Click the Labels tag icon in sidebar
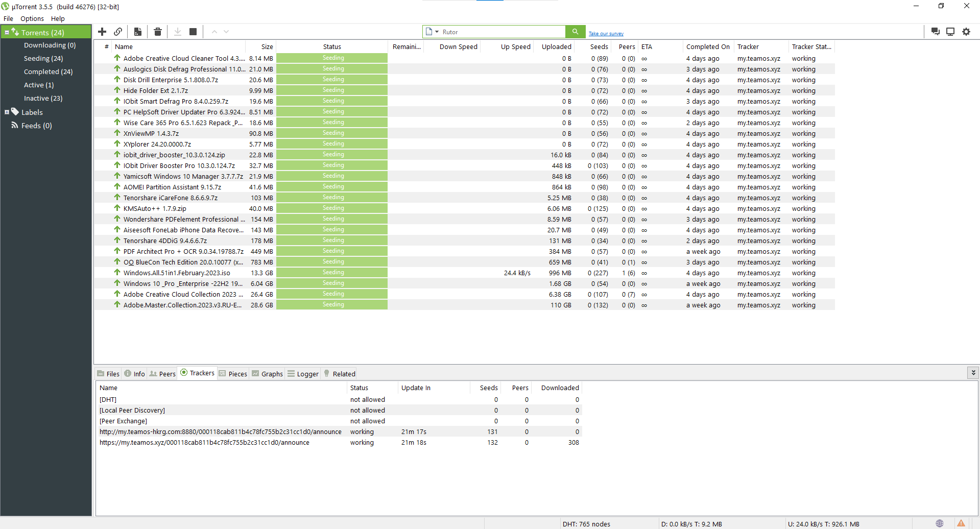 (x=15, y=112)
